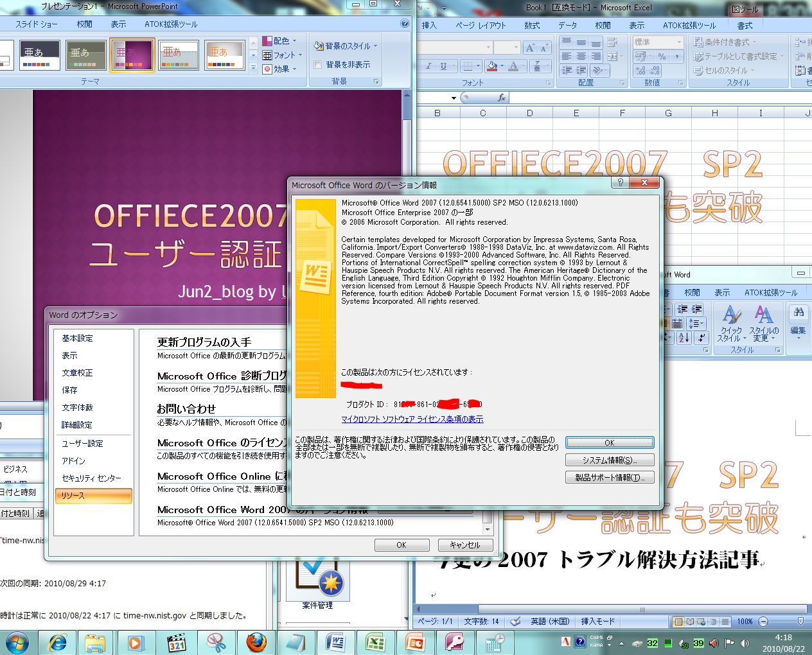The width and height of the screenshot is (812, 655).
Task: Select the highlighted リソース category in Word Options
Action: [94, 496]
